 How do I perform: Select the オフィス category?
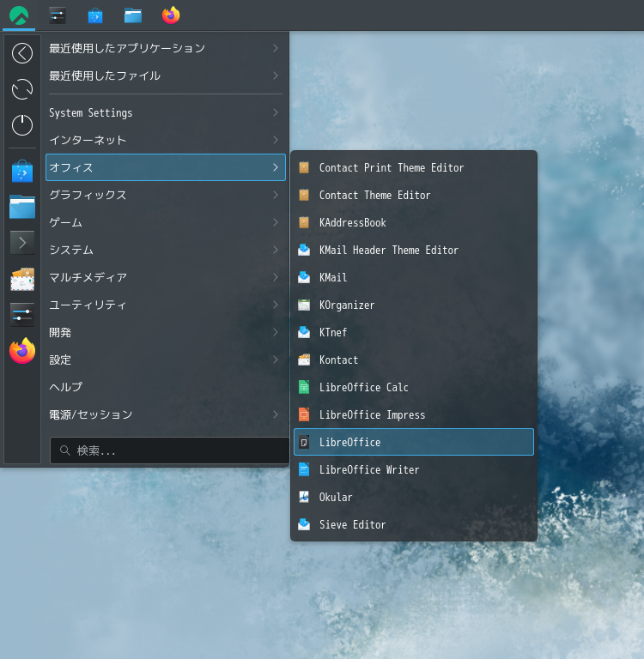(166, 167)
